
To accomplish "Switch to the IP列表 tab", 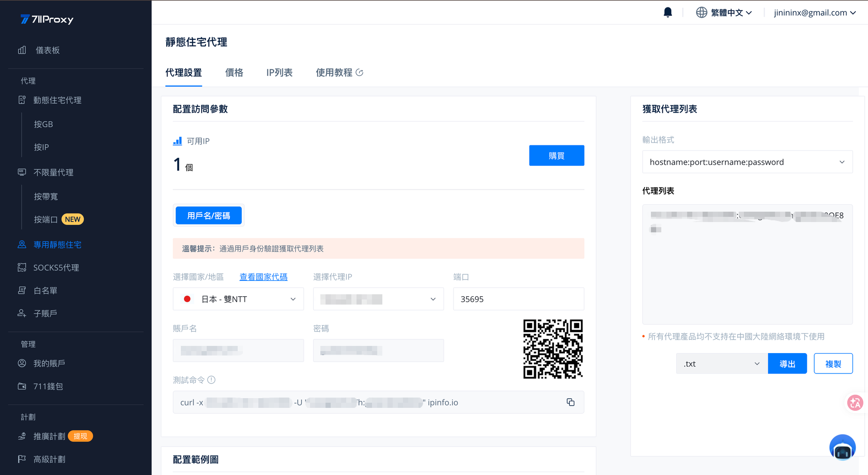I will point(279,72).
